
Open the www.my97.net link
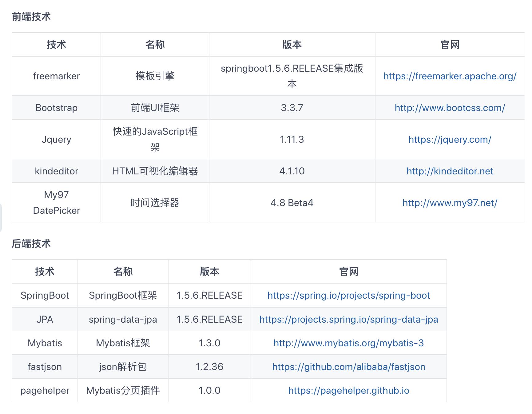coord(450,203)
